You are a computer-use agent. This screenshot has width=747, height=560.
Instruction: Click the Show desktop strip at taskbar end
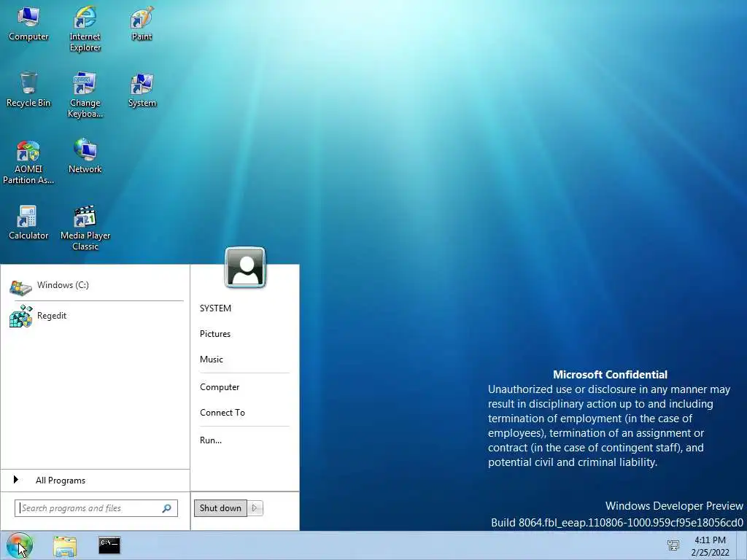click(743, 545)
